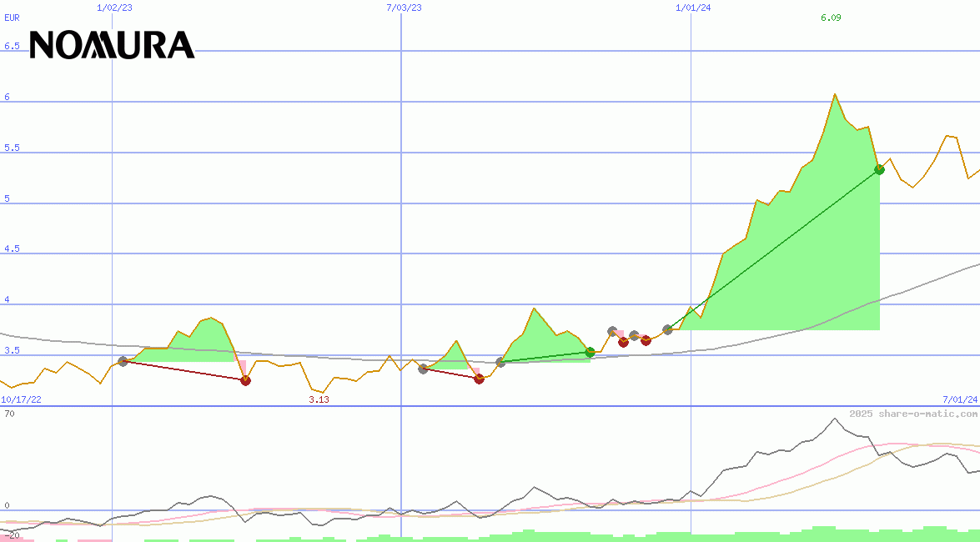980x542 pixels.
Task: Click the 70 level label on the indicator axis
Action: click(9, 414)
